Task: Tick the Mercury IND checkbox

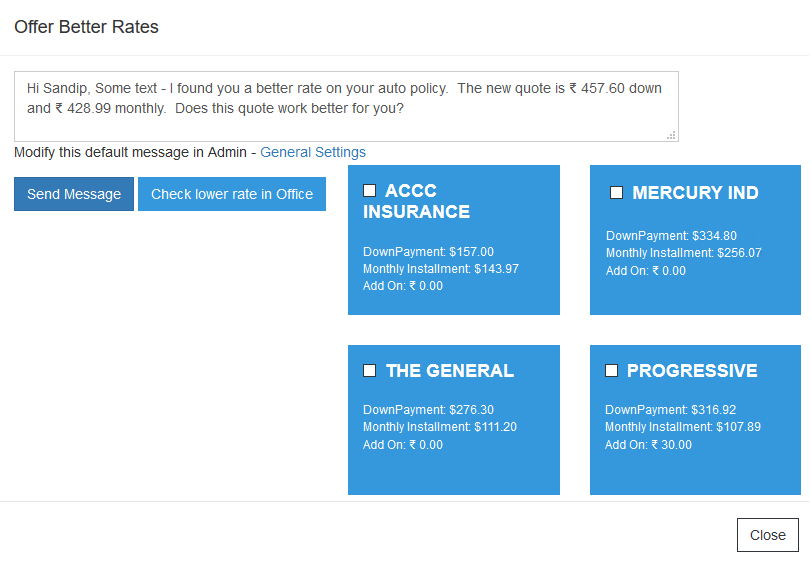Action: tap(616, 192)
